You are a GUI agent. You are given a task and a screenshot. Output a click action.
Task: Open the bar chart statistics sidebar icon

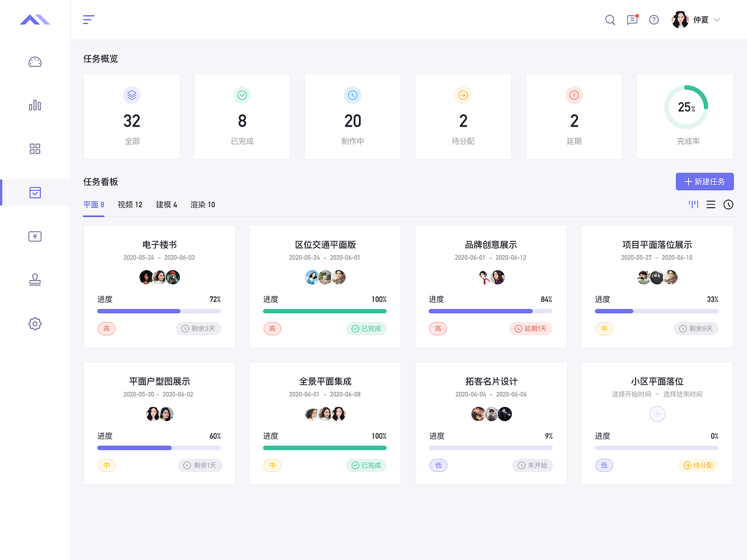35,105
